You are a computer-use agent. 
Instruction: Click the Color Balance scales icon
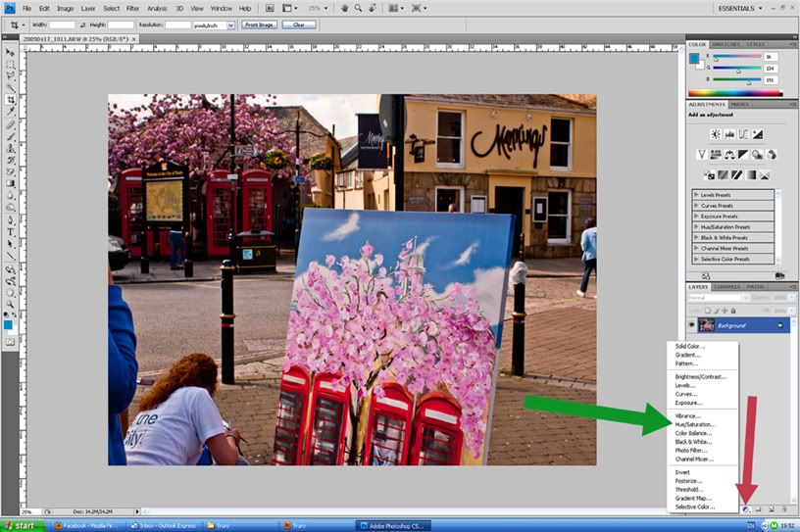(729, 155)
